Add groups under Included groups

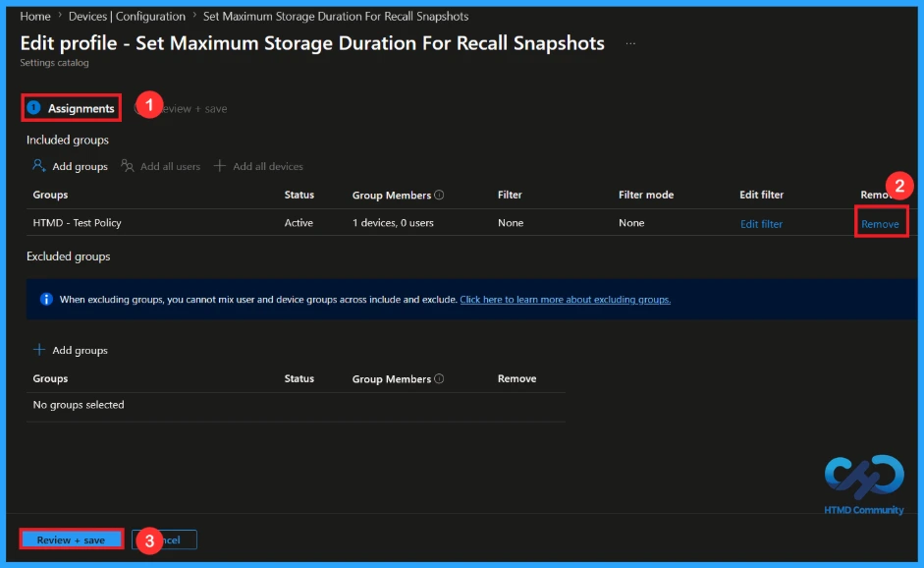[70, 166]
